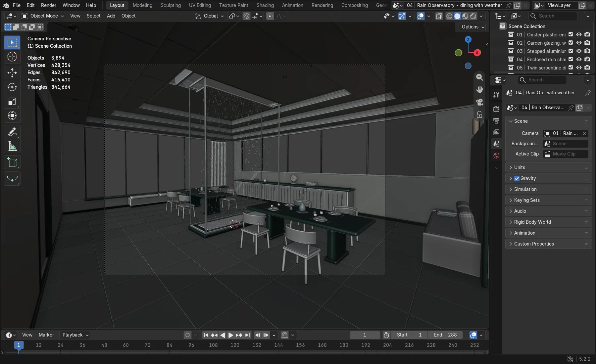Select the Rotate tool

pos(12,87)
